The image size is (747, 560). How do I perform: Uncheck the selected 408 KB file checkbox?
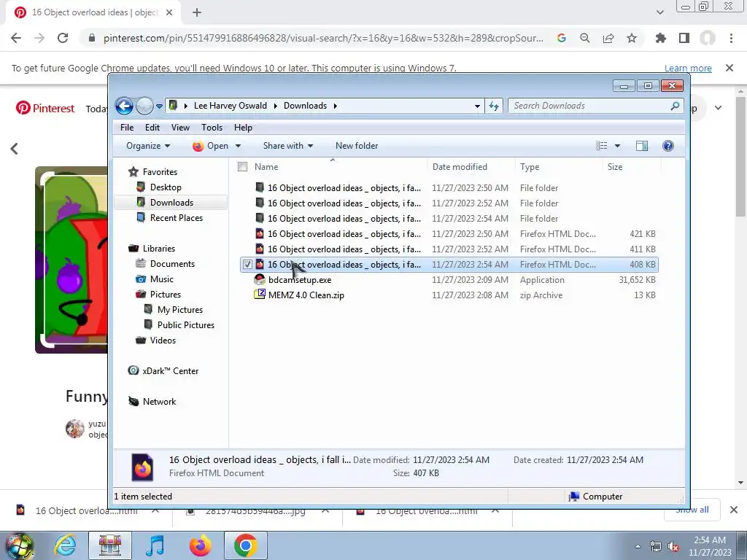(x=247, y=264)
